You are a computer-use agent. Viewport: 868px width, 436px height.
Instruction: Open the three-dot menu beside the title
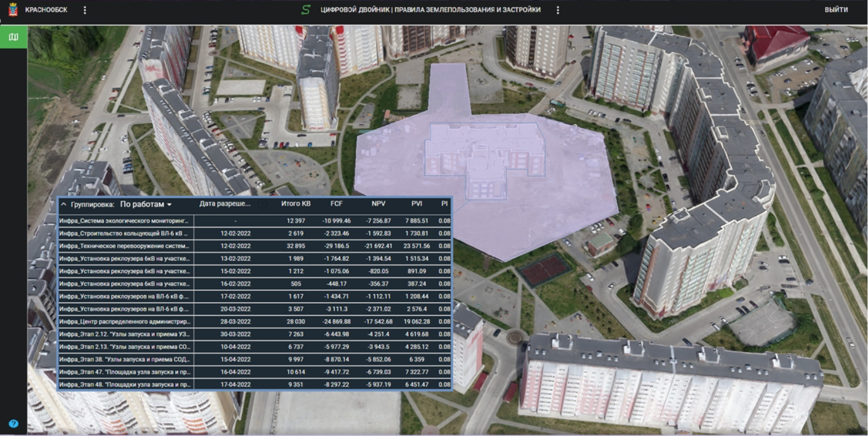tap(557, 10)
